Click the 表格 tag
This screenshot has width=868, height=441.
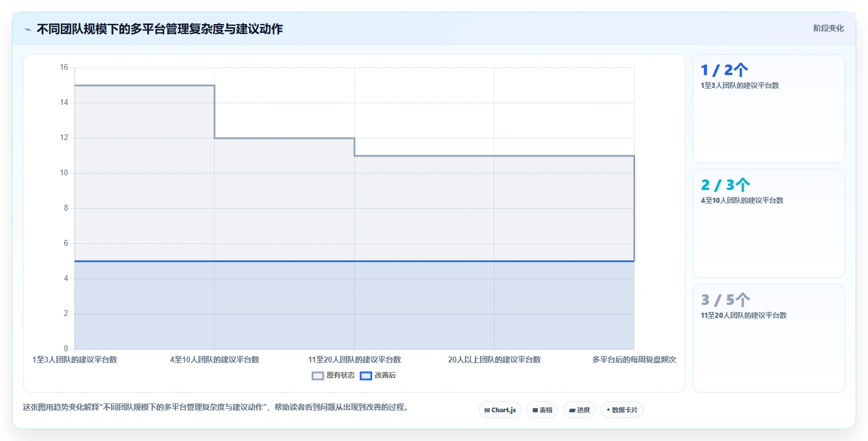(x=542, y=410)
